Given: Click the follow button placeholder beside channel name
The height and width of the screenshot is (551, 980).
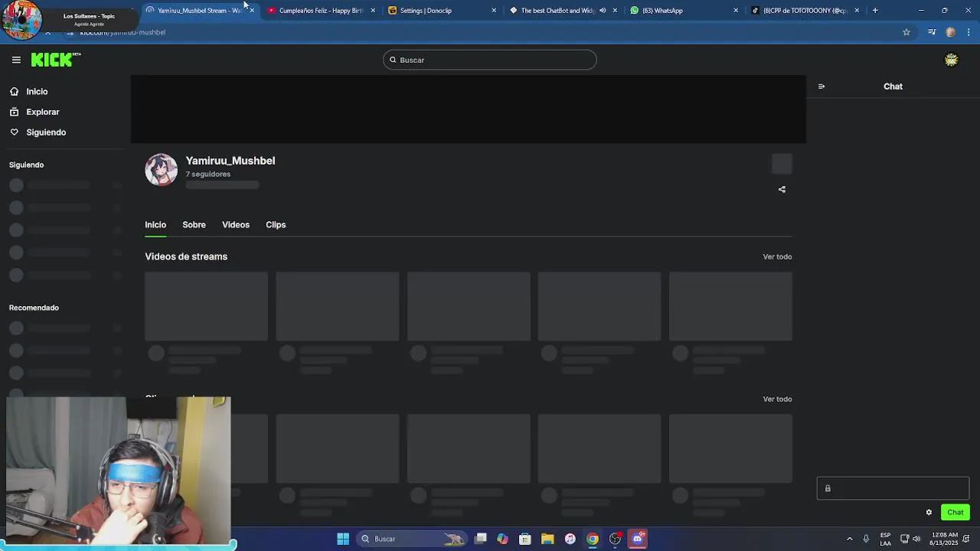Looking at the screenshot, I should point(782,164).
